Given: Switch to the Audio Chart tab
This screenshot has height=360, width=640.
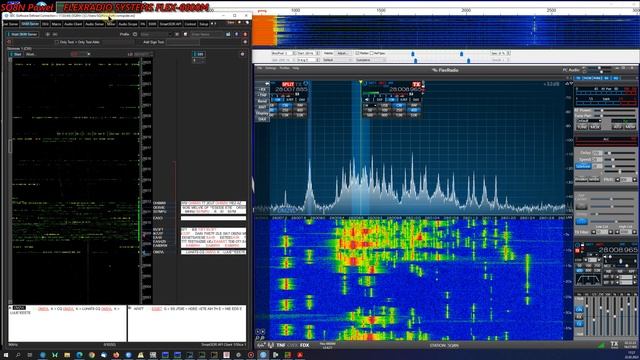Looking at the screenshot, I should pyautogui.click(x=73, y=24).
